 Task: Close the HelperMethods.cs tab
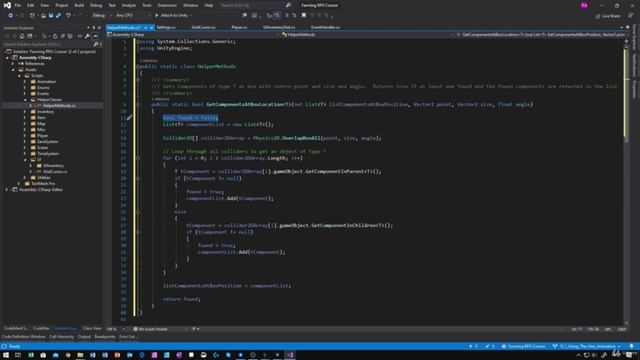152,27
